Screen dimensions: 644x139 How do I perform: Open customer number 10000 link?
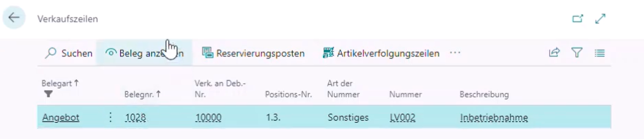(x=208, y=117)
